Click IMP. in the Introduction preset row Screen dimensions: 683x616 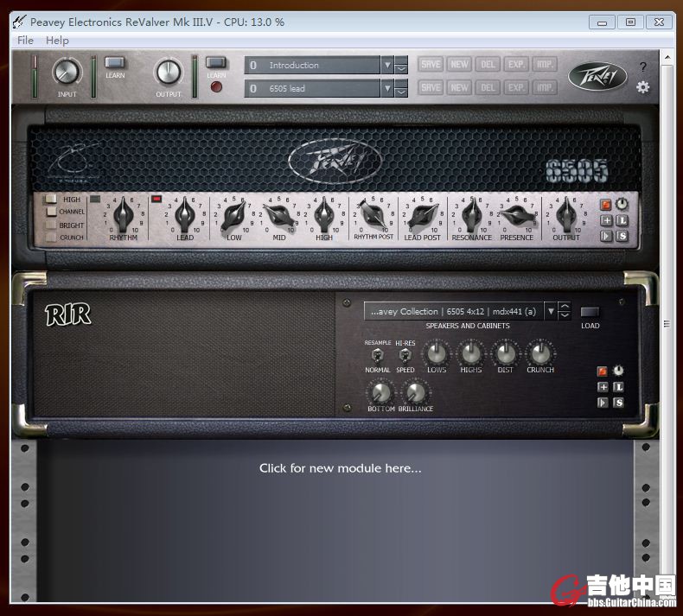point(545,65)
